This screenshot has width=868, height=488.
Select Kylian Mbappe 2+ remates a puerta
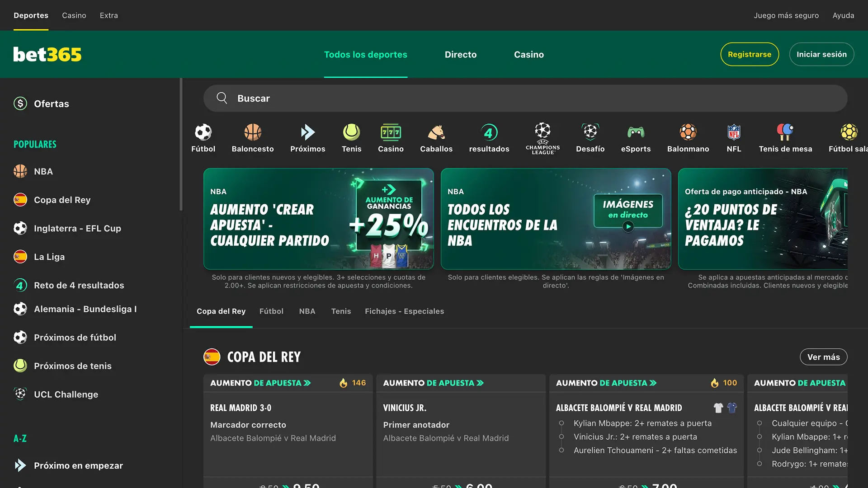click(642, 423)
